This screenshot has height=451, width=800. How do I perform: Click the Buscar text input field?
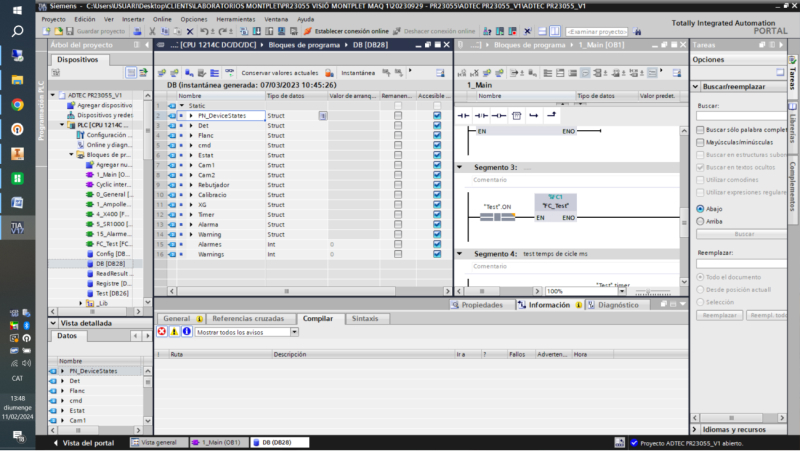(x=740, y=117)
